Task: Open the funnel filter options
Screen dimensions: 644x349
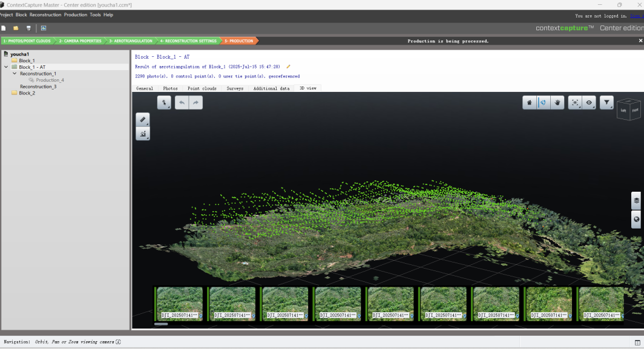Action: tap(606, 102)
